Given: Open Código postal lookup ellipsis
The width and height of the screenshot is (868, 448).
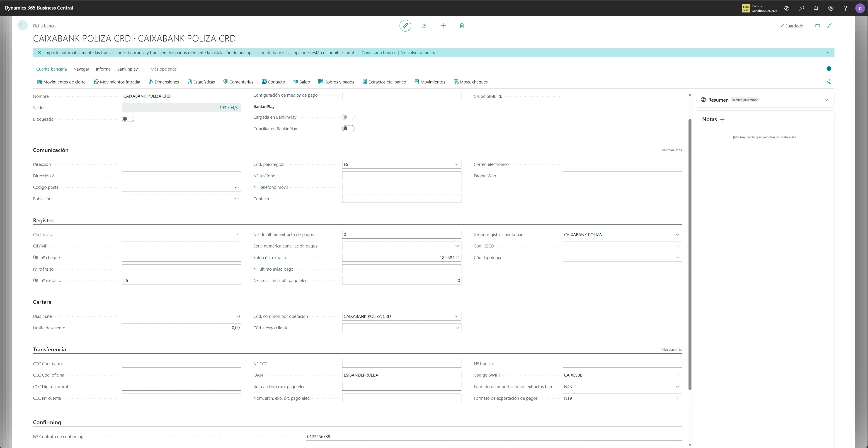Looking at the screenshot, I should [237, 187].
